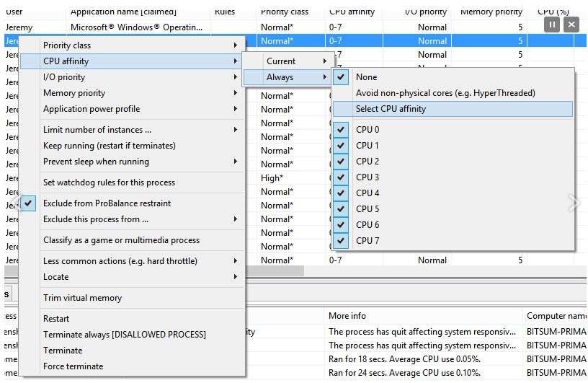Select Trim virtual memory
The width and height of the screenshot is (588, 383).
point(132,298)
